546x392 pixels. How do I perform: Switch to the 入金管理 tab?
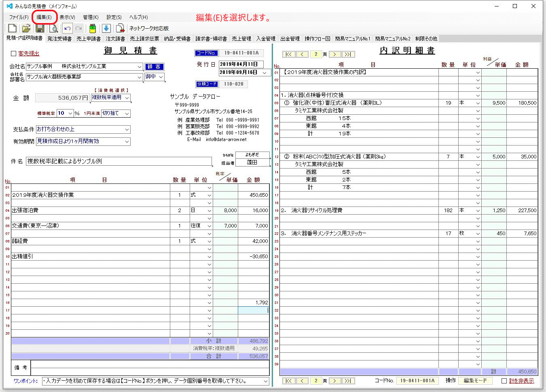click(266, 39)
